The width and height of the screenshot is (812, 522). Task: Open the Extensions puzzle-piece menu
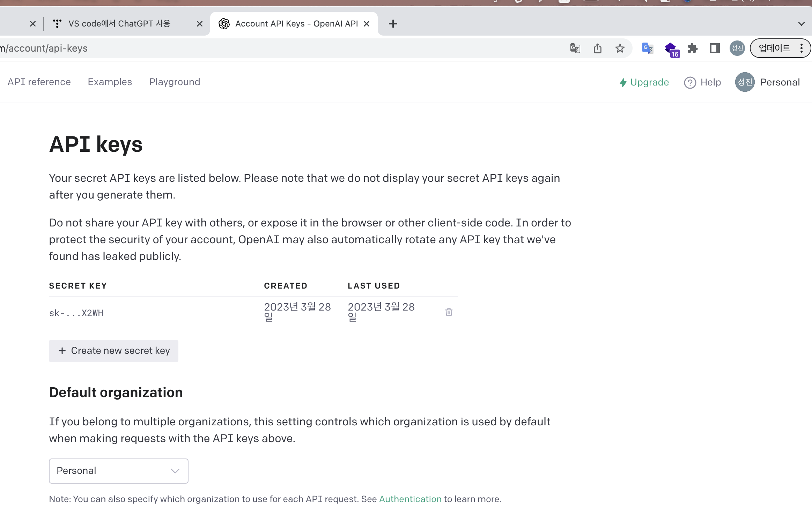click(x=692, y=48)
